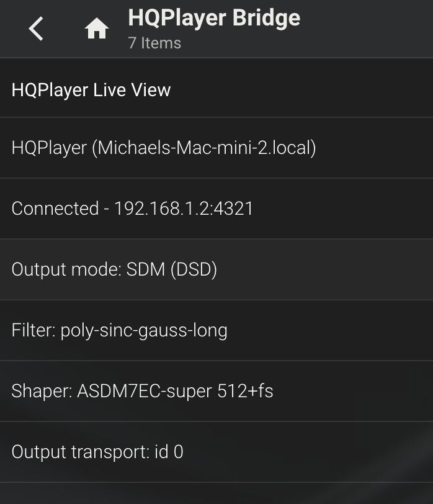Click the 7 Items subtitle text
Viewport: 433px width, 504px height.
(x=154, y=43)
